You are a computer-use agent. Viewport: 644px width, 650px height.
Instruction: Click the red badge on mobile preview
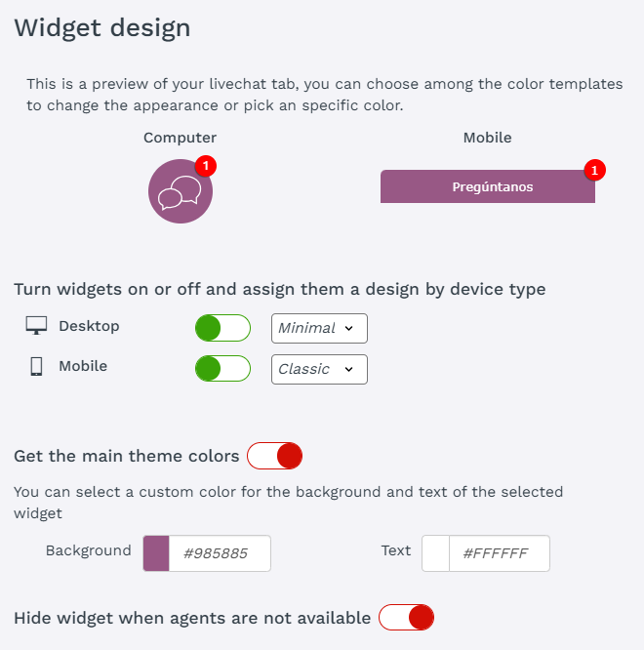pos(595,170)
